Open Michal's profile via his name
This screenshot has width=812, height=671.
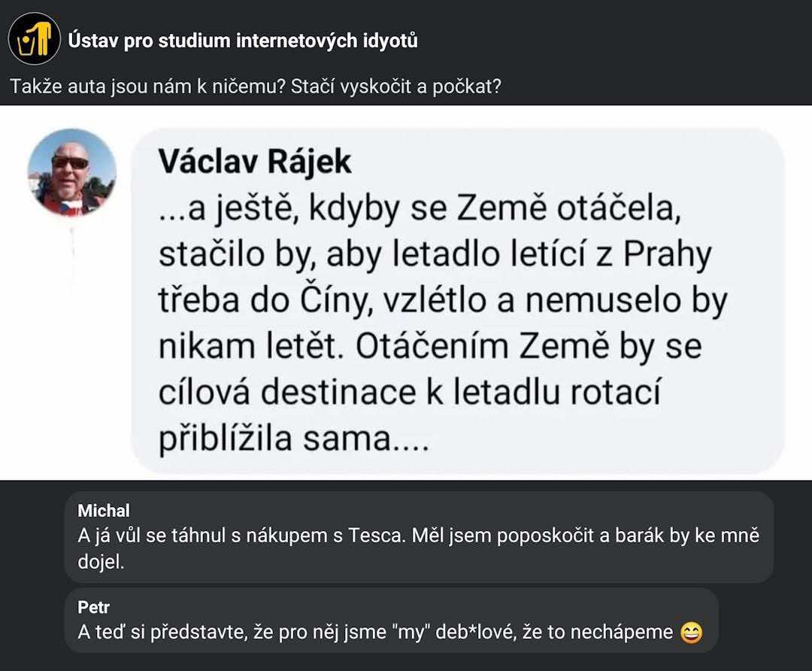pos(104,511)
